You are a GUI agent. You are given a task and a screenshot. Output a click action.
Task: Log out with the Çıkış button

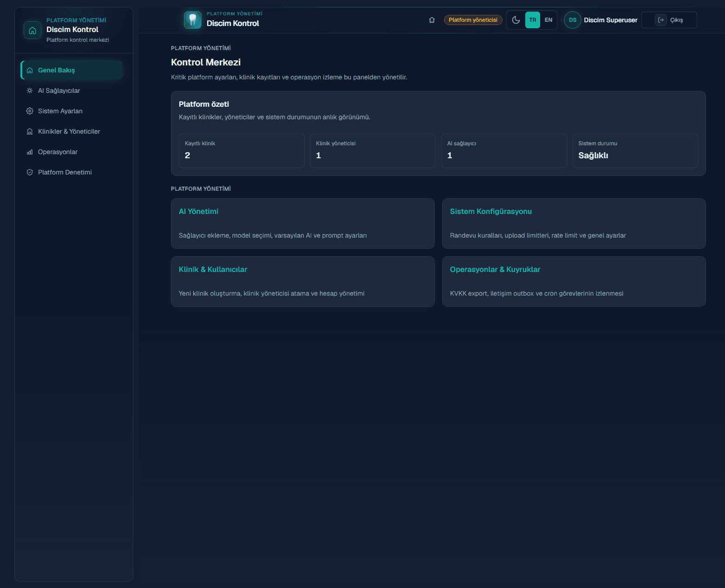(x=669, y=20)
